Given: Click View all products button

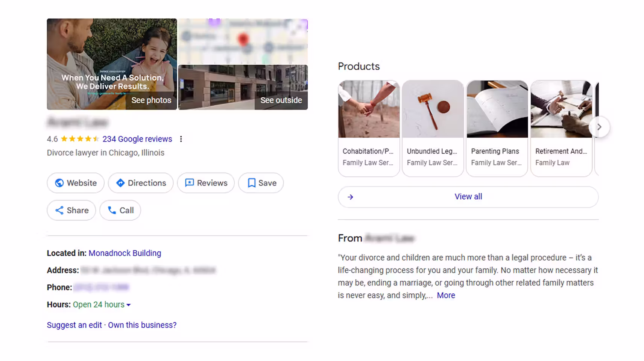Looking at the screenshot, I should coord(468,197).
